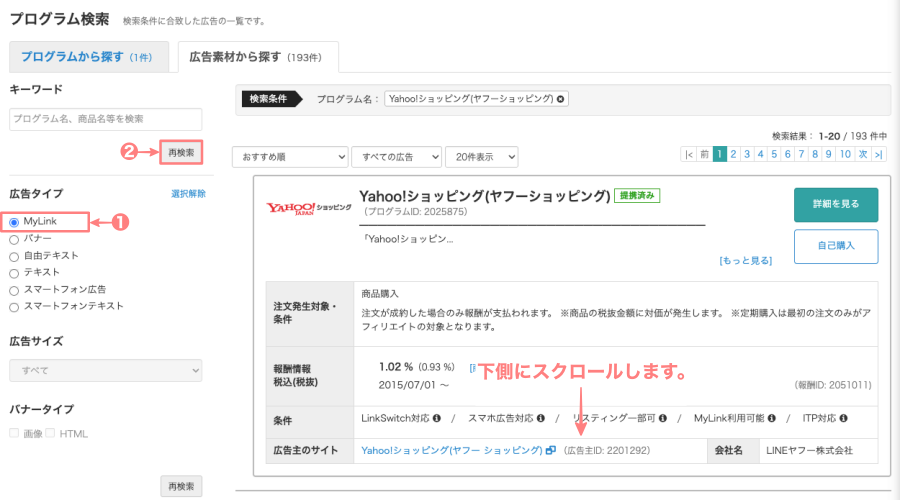The image size is (900, 500).
Task: Jump to last page with >| button
Action: [879, 154]
